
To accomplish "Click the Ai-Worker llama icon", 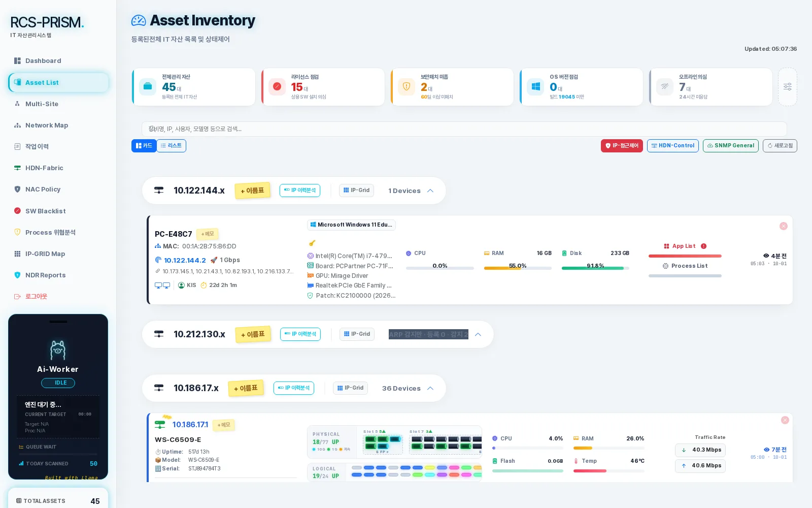I will coord(58,350).
